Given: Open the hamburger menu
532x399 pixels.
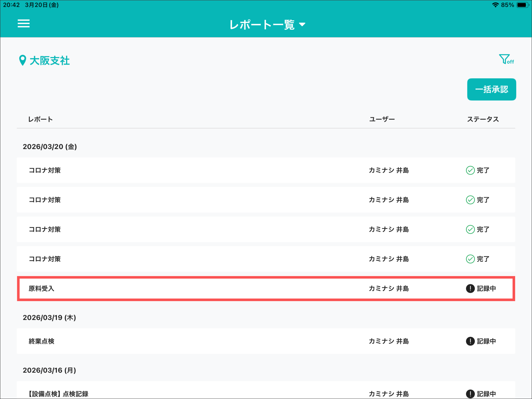Looking at the screenshot, I should pos(23,24).
